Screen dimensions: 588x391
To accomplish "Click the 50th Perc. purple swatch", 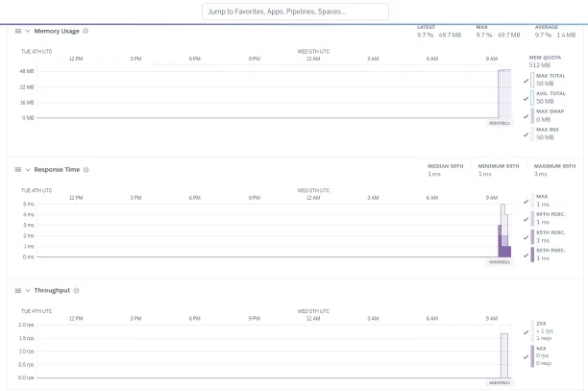I will click(x=532, y=255).
